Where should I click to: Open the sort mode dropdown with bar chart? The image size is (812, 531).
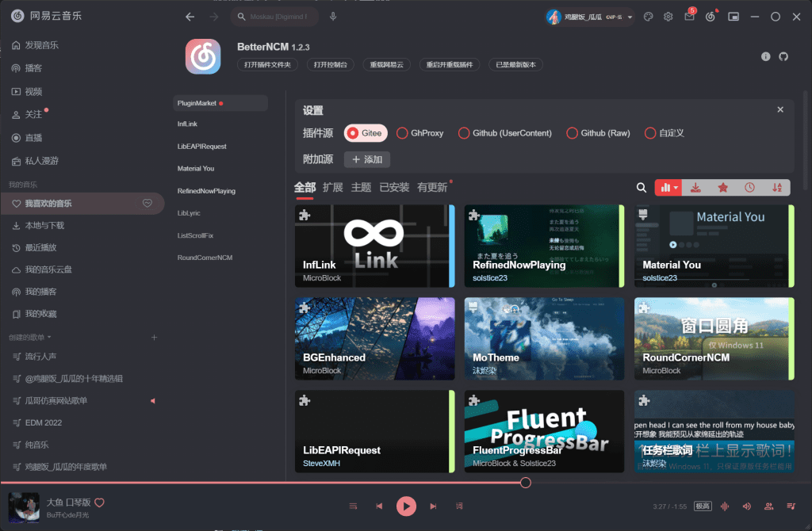[668, 188]
